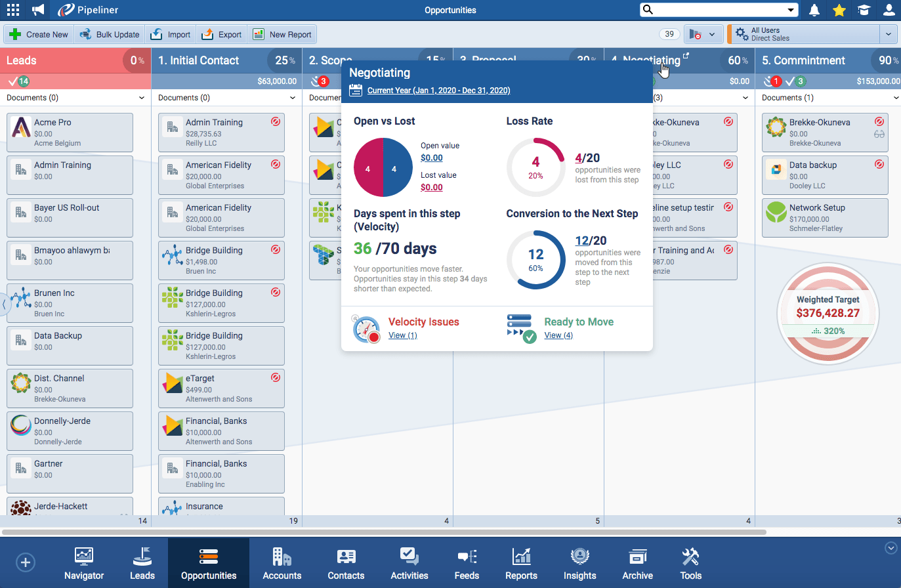Click the Create New button
Viewport: 901px width, 588px height.
(x=39, y=34)
